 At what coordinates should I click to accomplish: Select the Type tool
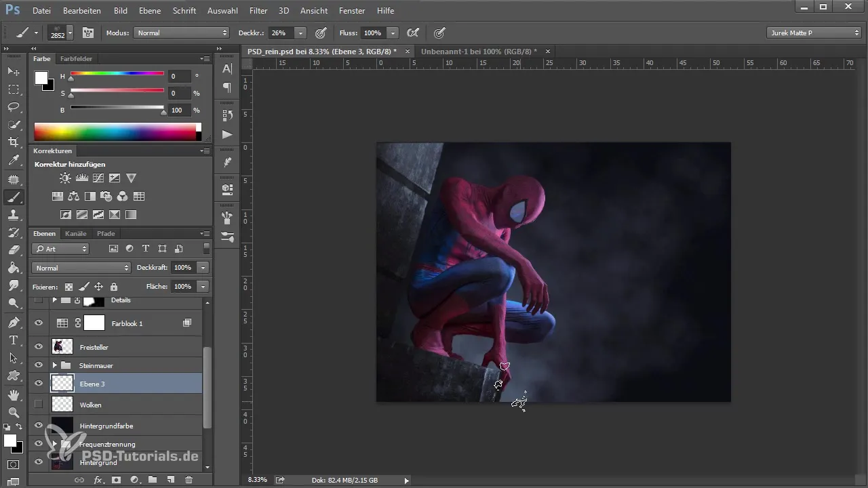point(14,340)
